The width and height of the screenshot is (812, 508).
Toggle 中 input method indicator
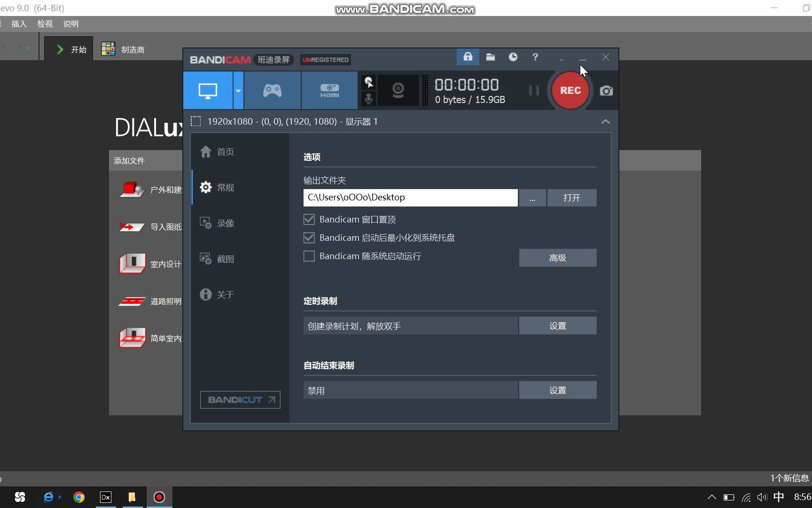coord(779,497)
